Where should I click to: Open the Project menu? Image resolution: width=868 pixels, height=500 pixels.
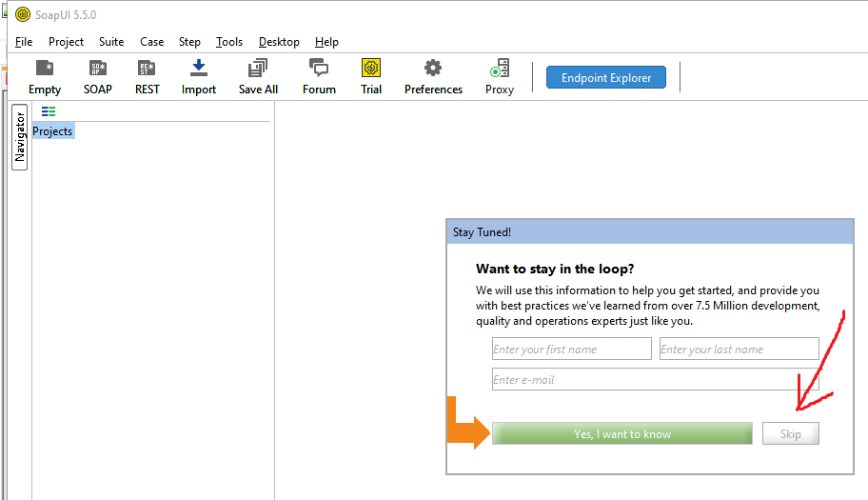point(66,42)
